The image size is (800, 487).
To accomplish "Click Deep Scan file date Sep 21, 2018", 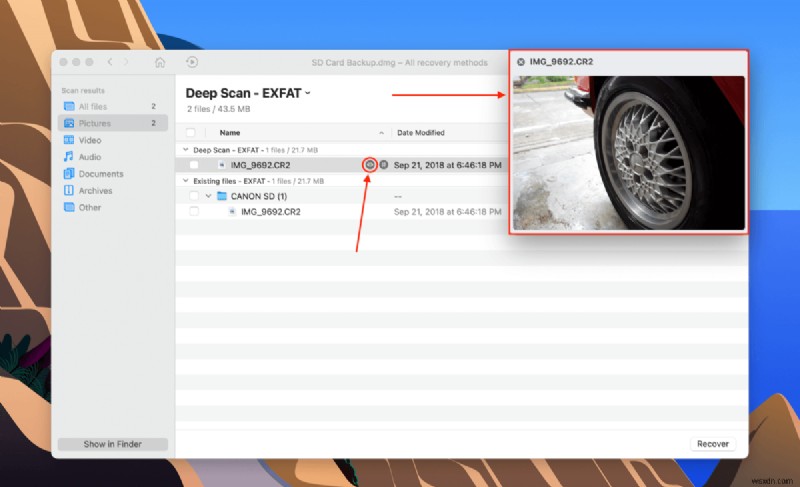I will [447, 165].
